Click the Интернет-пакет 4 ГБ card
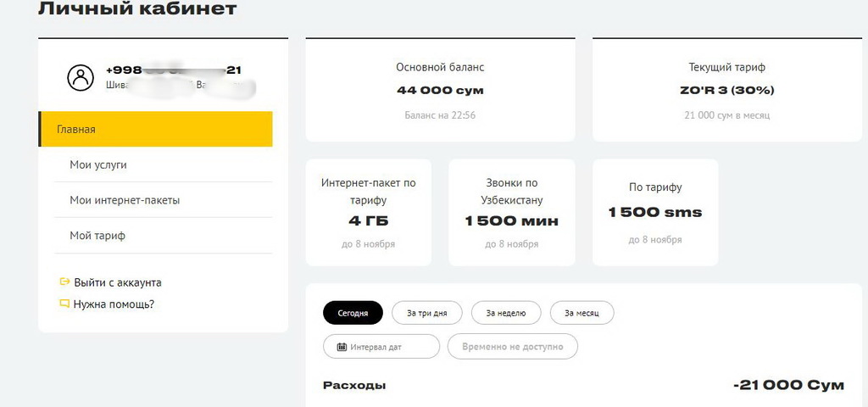 point(369,212)
